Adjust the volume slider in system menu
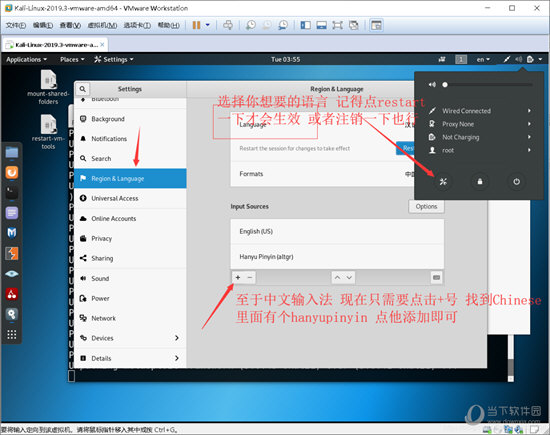The width and height of the screenshot is (550, 435). click(488, 85)
